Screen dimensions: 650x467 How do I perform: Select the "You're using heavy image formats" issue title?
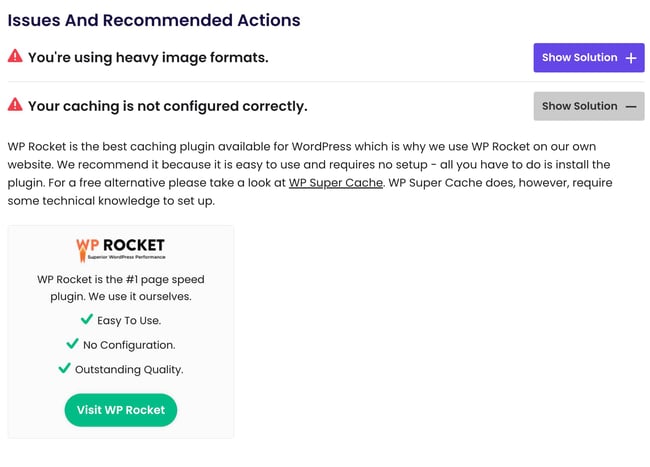pos(148,58)
